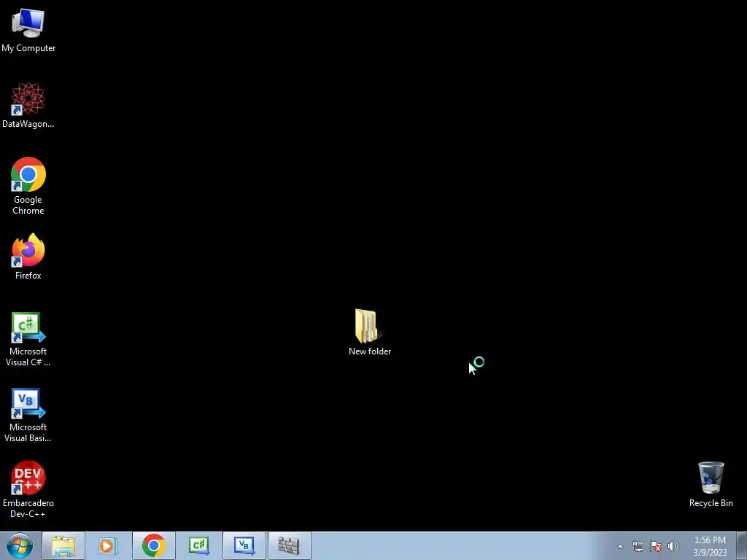This screenshot has width=747, height=560.
Task: Open the Action Center flag icon
Action: (656, 546)
